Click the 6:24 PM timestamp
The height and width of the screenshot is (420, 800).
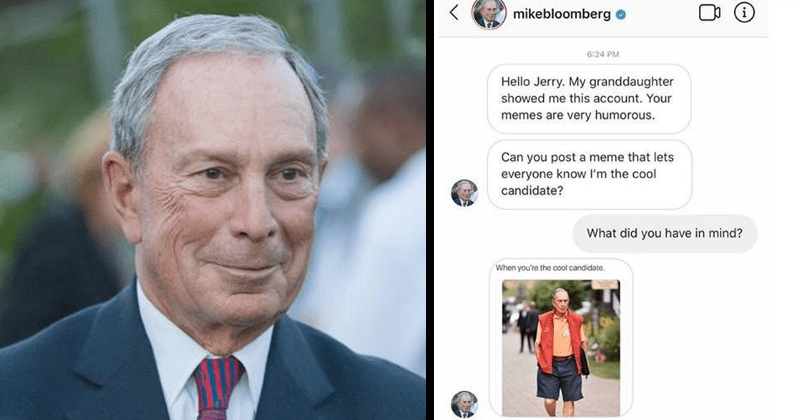(x=603, y=54)
